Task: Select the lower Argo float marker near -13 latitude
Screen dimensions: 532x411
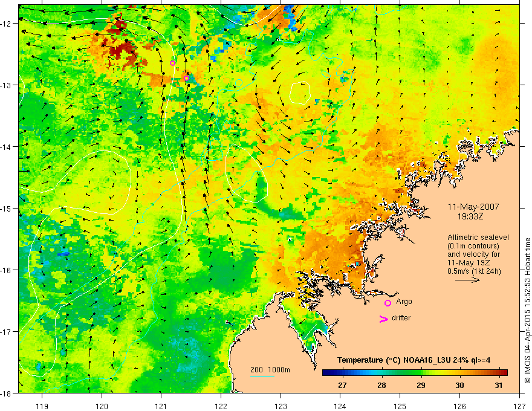Action: coord(186,79)
